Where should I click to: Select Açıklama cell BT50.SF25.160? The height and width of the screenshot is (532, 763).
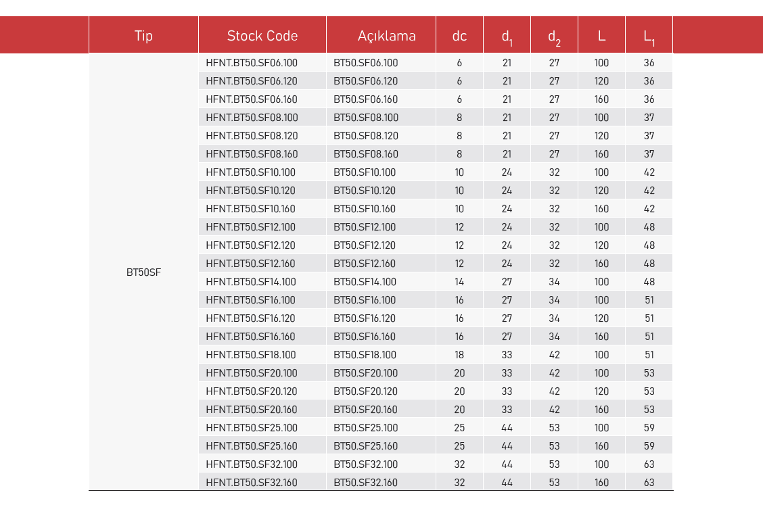[x=366, y=446]
